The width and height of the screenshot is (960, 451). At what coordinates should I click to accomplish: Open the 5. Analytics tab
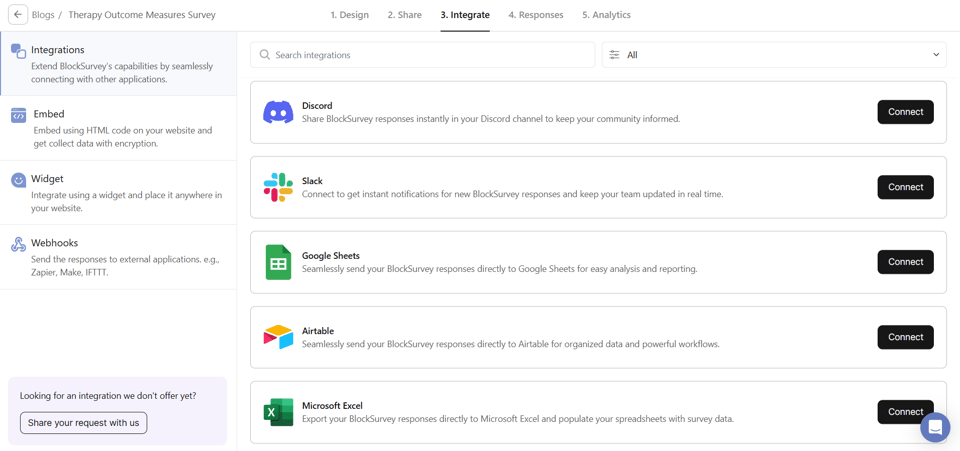(x=606, y=15)
